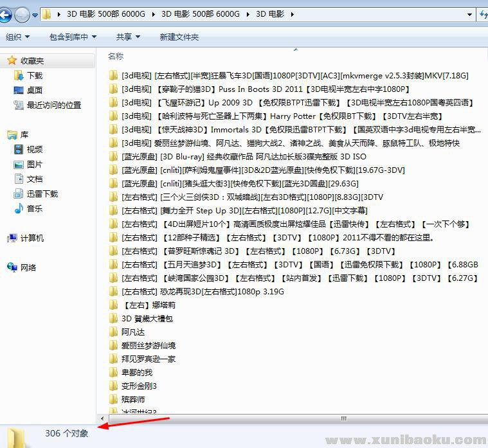Screen dimensions: 488x448
Task: Open the 阿凡达 folder
Action: (x=133, y=332)
